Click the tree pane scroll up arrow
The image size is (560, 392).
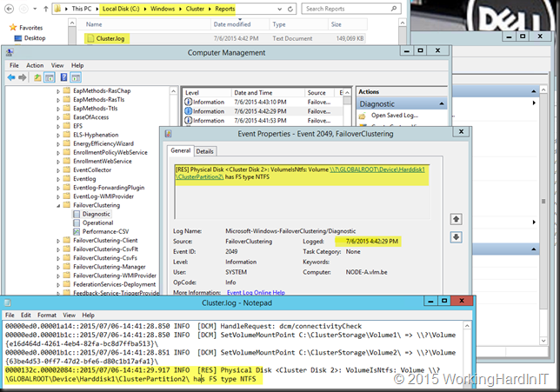pyautogui.click(x=173, y=91)
